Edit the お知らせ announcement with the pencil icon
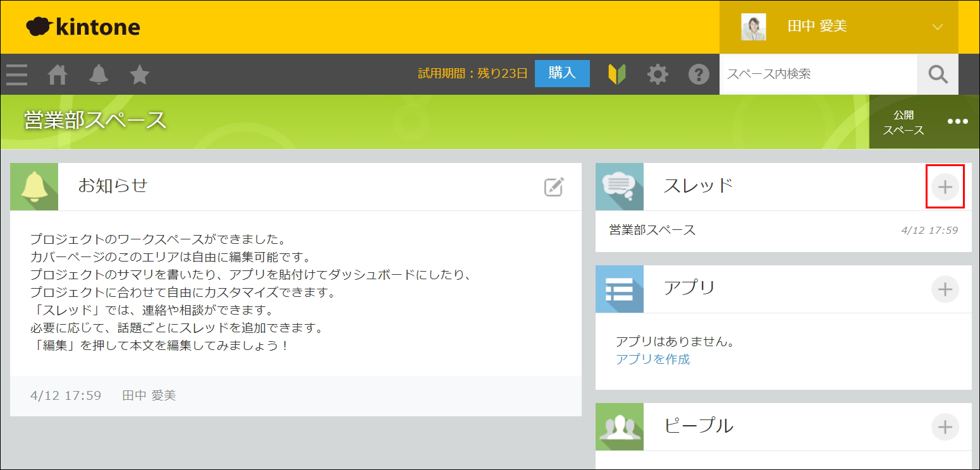 (x=553, y=186)
